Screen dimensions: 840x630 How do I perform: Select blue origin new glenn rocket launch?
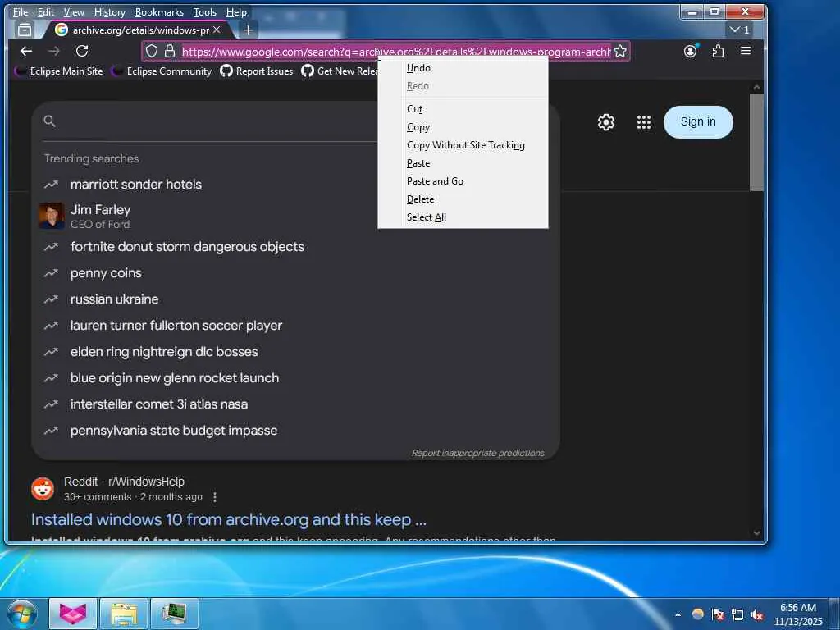(175, 378)
